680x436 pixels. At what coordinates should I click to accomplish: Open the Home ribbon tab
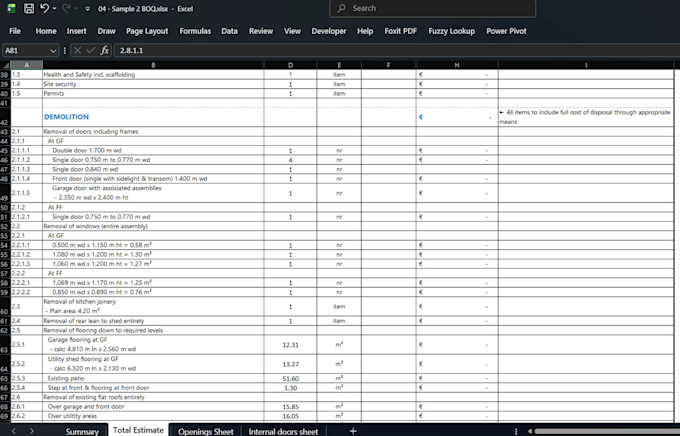coord(46,31)
